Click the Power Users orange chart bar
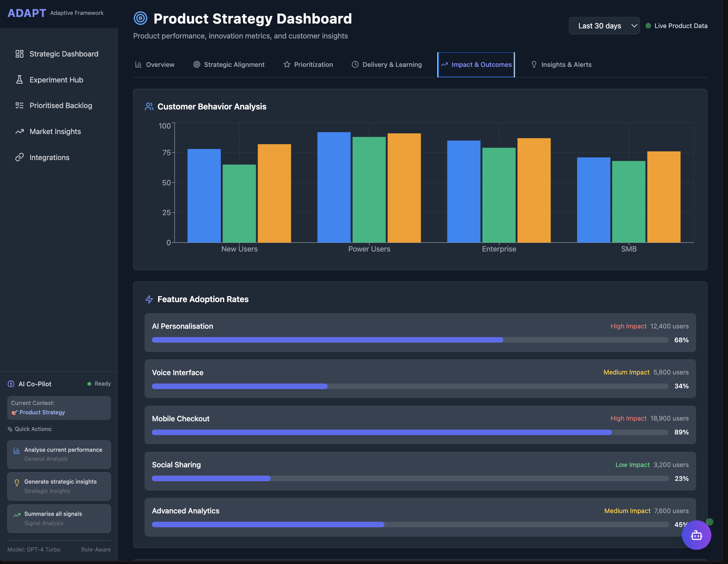The image size is (728, 564). point(404,188)
